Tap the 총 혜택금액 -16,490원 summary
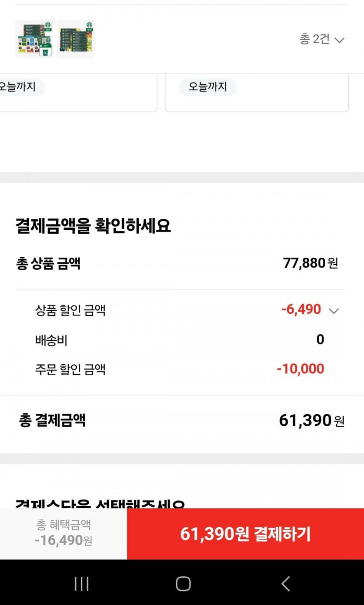 [x=64, y=533]
